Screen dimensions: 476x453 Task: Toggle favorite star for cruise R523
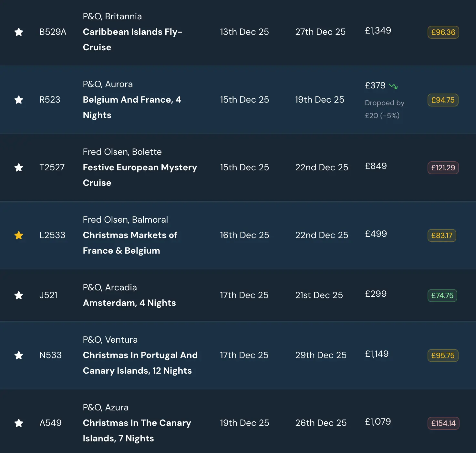click(x=19, y=100)
